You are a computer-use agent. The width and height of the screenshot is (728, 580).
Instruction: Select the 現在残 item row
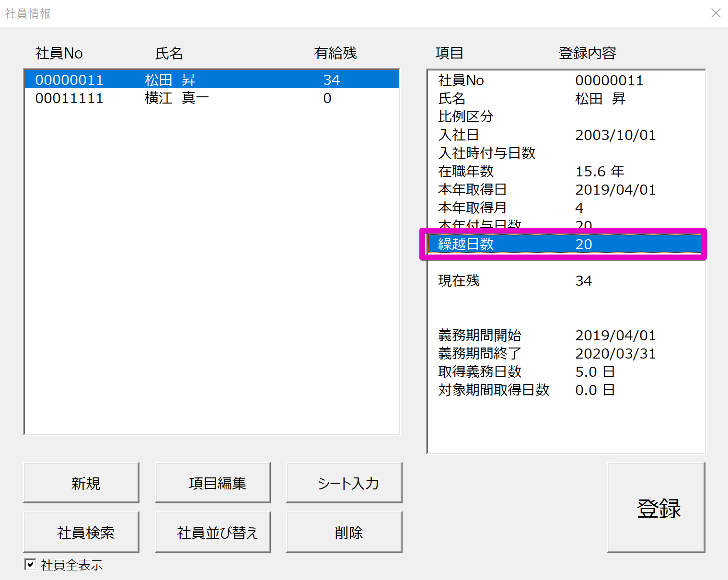[x=565, y=280]
